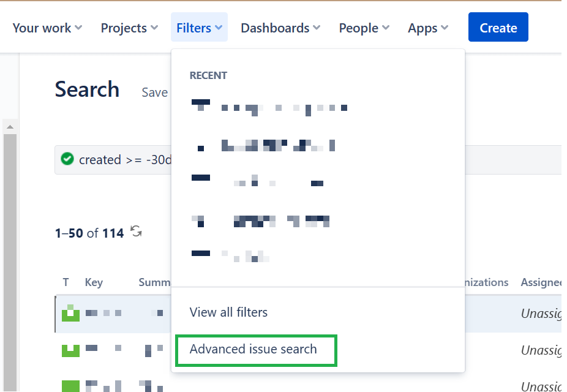Click the Create button
567x392 pixels.
[498, 27]
